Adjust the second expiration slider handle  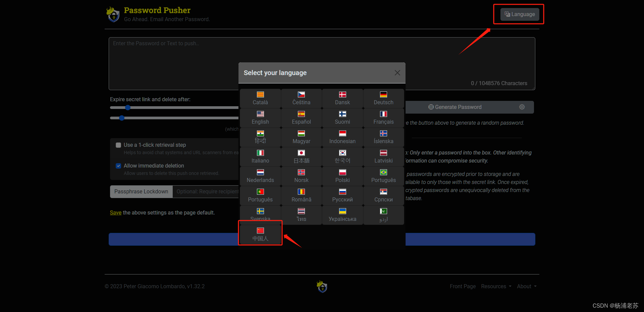click(122, 118)
